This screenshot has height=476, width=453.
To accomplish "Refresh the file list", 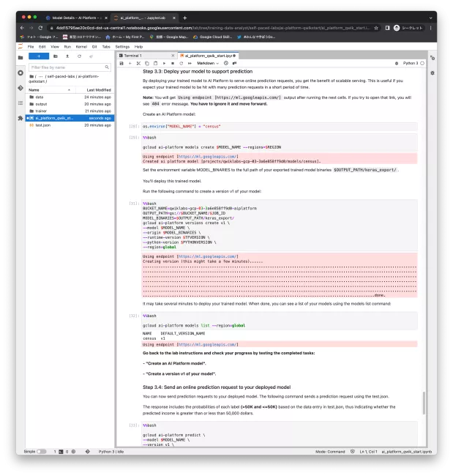I will (x=79, y=56).
